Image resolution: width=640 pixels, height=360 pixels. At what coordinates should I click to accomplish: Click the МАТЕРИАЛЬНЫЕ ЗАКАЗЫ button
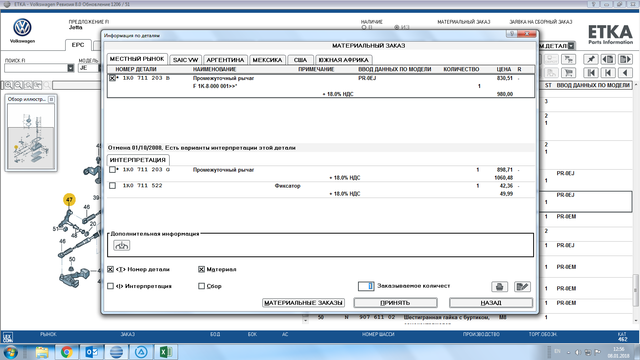(x=303, y=303)
